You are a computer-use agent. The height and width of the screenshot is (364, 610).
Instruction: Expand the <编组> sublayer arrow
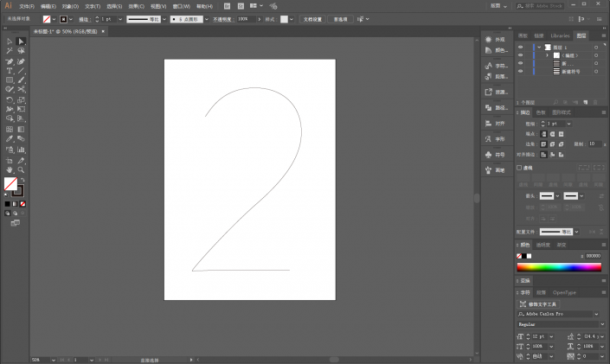click(x=547, y=55)
